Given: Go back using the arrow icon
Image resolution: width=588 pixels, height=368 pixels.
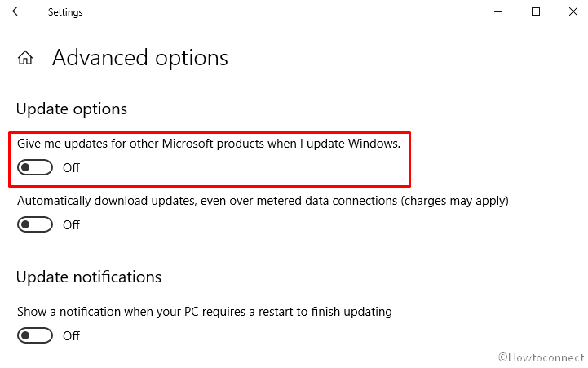Looking at the screenshot, I should tap(17, 11).
